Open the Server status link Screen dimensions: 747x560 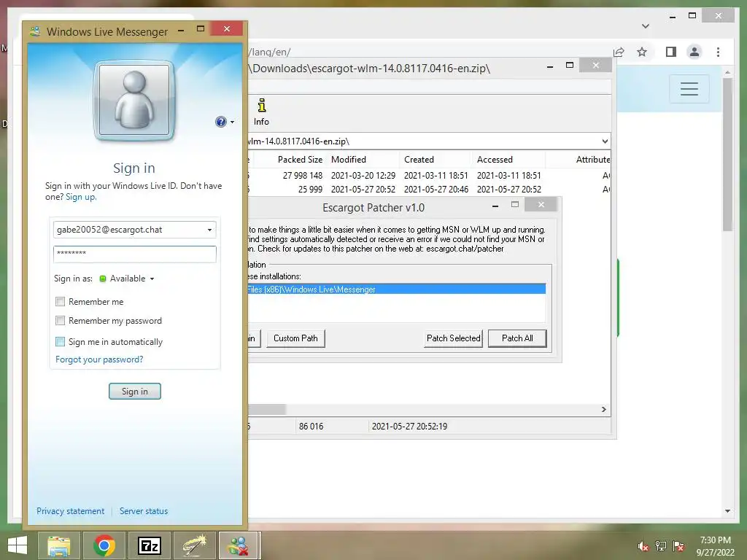[144, 511]
